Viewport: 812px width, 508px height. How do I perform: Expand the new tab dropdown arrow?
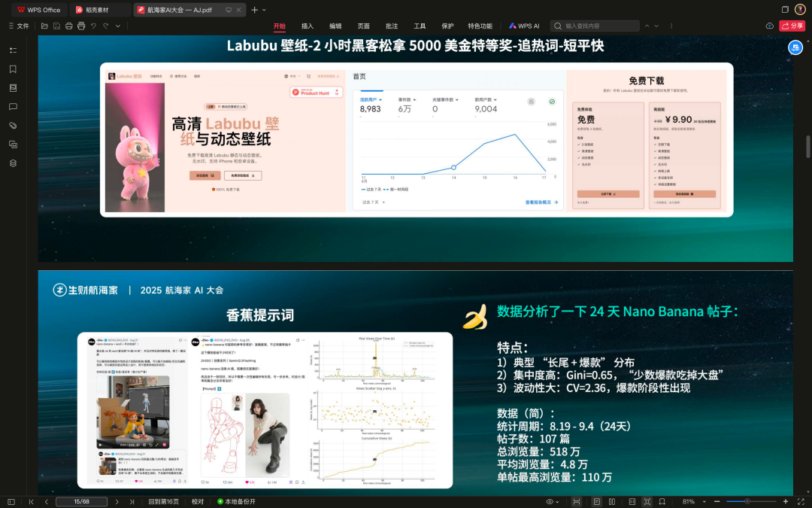(264, 10)
